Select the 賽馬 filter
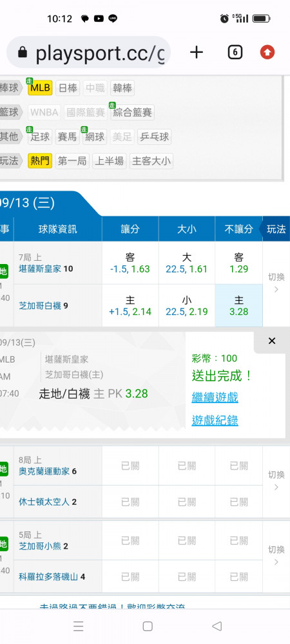Viewport: 290px width, 644px height. pyautogui.click(x=68, y=137)
